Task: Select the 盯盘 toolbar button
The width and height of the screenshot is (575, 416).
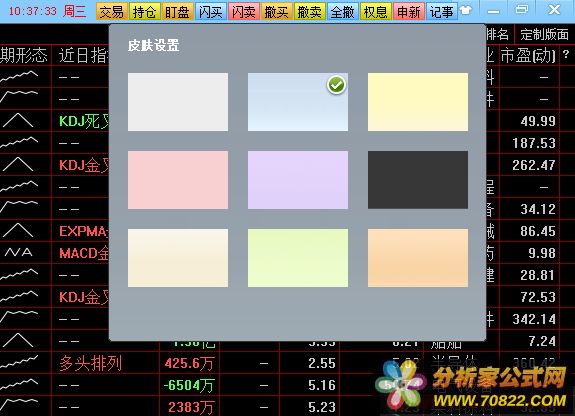Action: click(x=177, y=12)
